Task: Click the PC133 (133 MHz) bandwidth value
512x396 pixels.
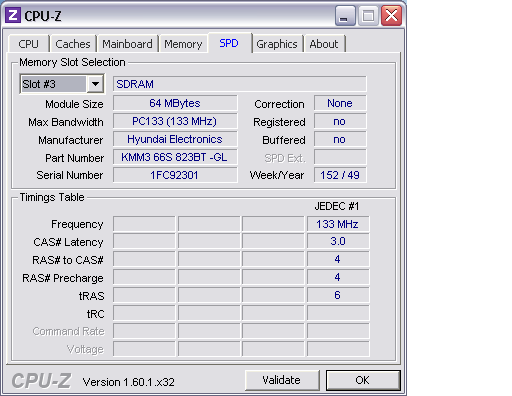Action: click(175, 121)
